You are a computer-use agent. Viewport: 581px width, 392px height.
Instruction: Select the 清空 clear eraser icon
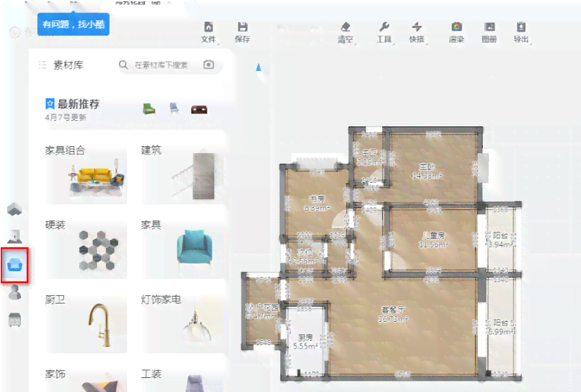[x=346, y=27]
